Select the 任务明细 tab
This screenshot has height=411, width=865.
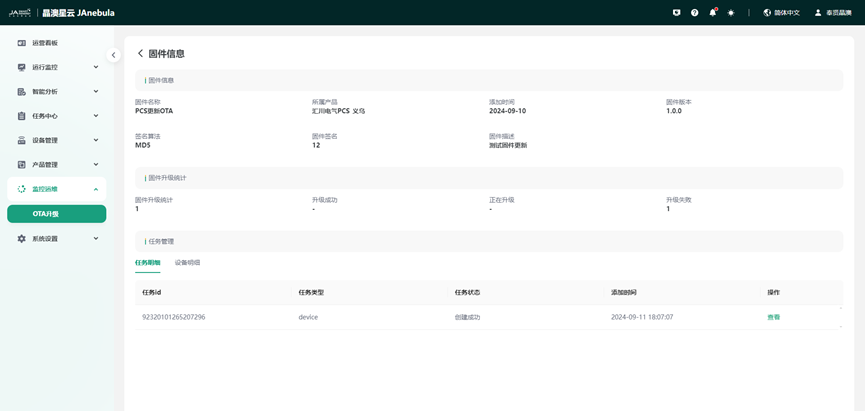pos(147,263)
